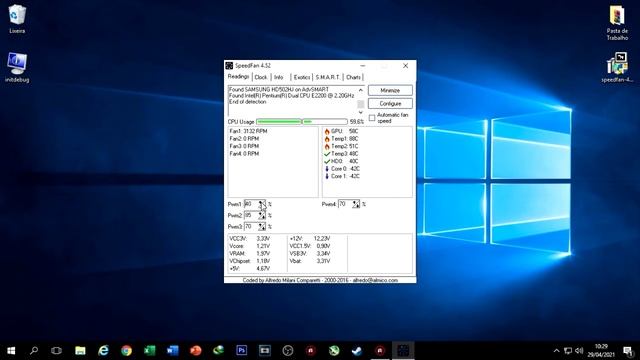Click the flame icon beside Temp1
This screenshot has width=640, height=360.
point(327,139)
